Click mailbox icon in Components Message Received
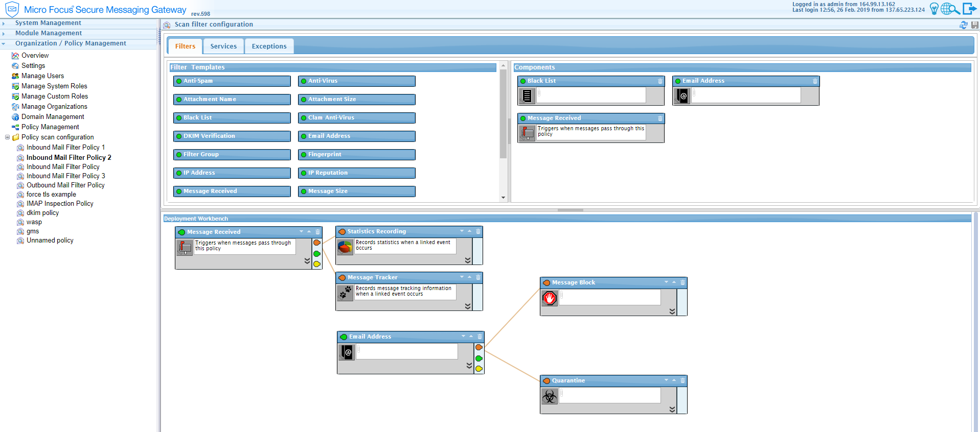 [x=527, y=133]
